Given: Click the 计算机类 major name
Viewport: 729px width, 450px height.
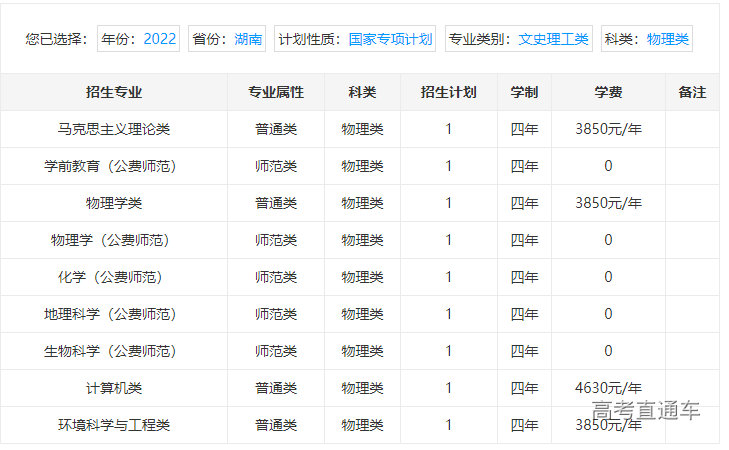Looking at the screenshot, I should 114,388.
